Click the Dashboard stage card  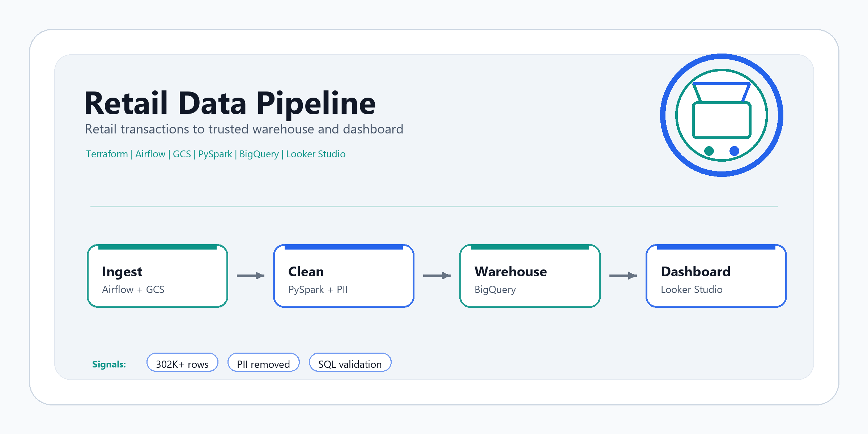pyautogui.click(x=716, y=276)
